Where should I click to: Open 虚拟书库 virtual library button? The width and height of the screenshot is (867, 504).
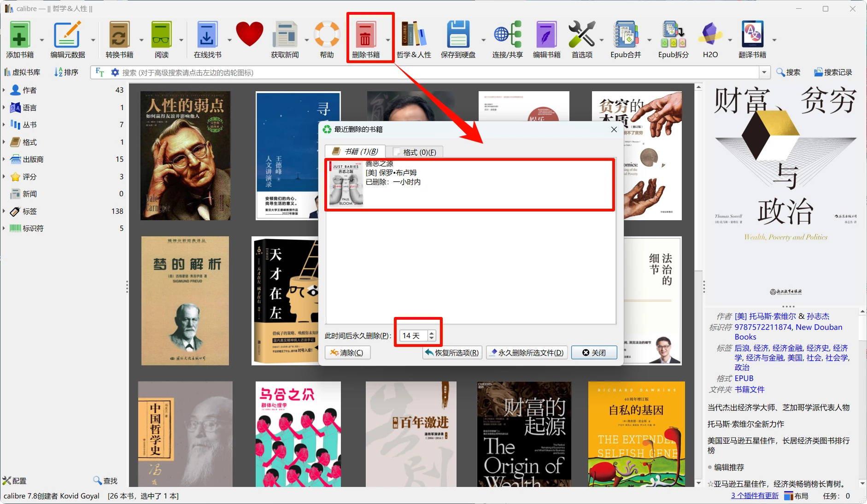pyautogui.click(x=22, y=72)
